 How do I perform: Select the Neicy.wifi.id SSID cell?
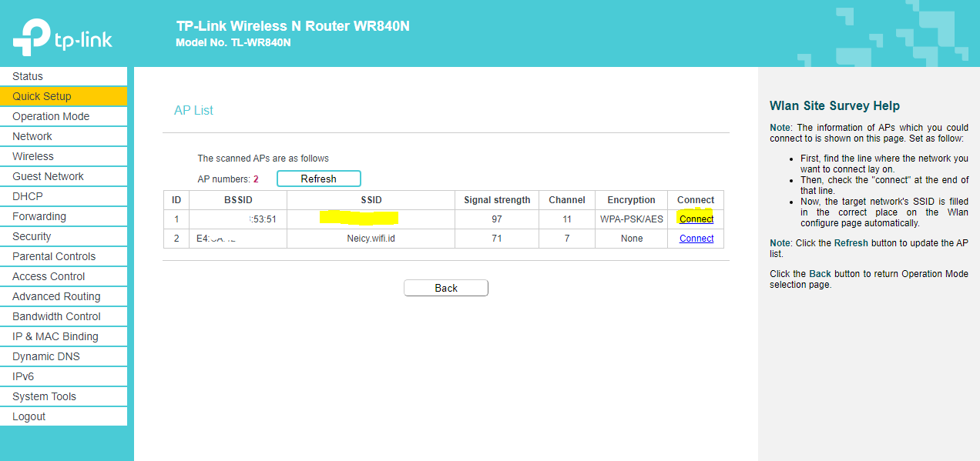[371, 239]
